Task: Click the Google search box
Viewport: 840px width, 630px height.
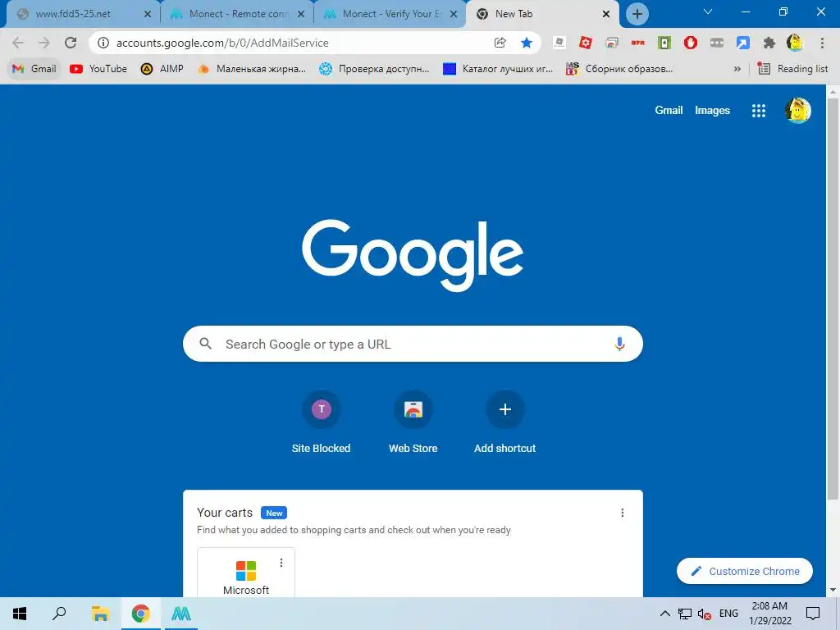Action: 413,344
